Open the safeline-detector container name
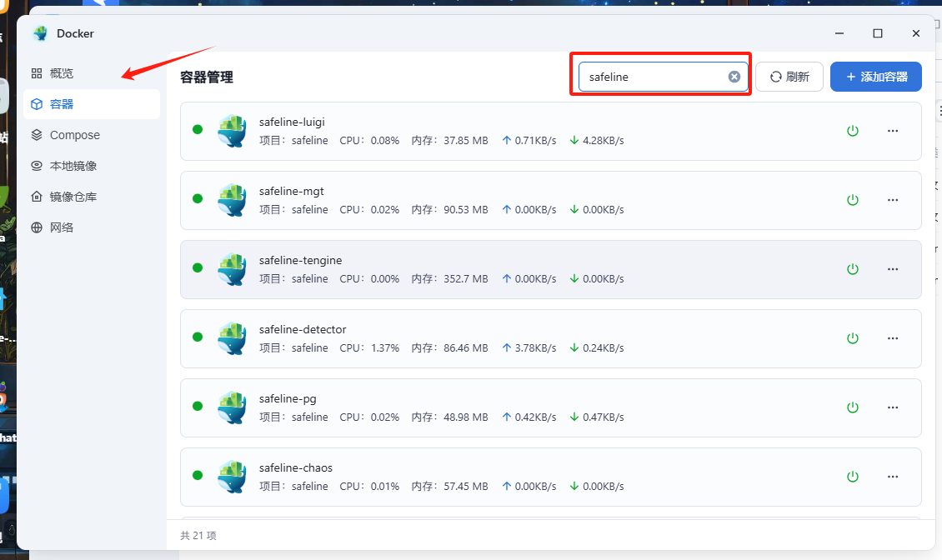Screen dimensions: 942x560 [303, 329]
